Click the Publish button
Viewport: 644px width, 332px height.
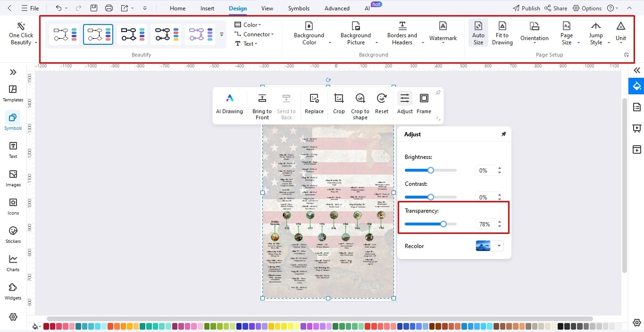click(x=527, y=8)
